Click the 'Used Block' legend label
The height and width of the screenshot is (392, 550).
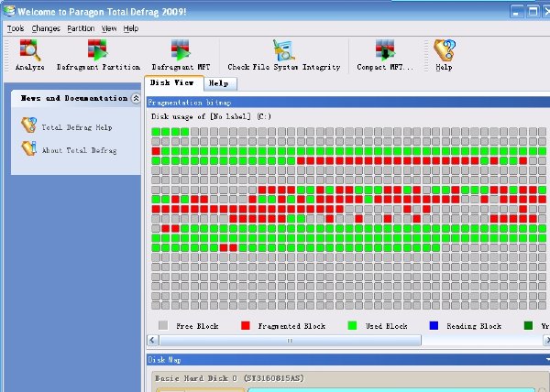[387, 326]
